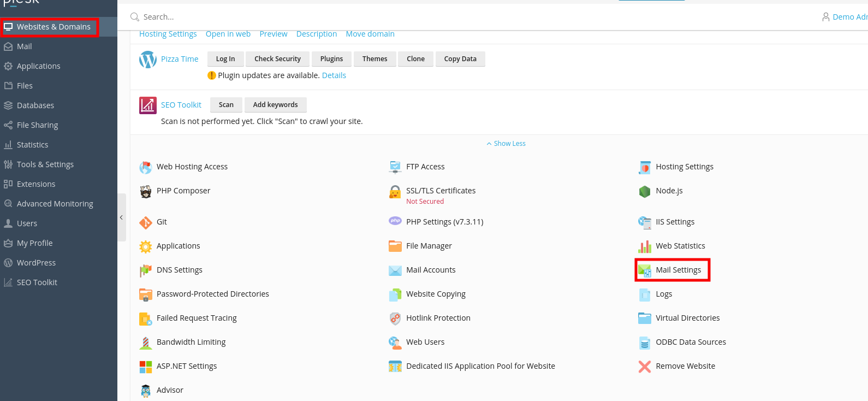Open the FTP Access icon
This screenshot has height=401, width=868.
(395, 167)
